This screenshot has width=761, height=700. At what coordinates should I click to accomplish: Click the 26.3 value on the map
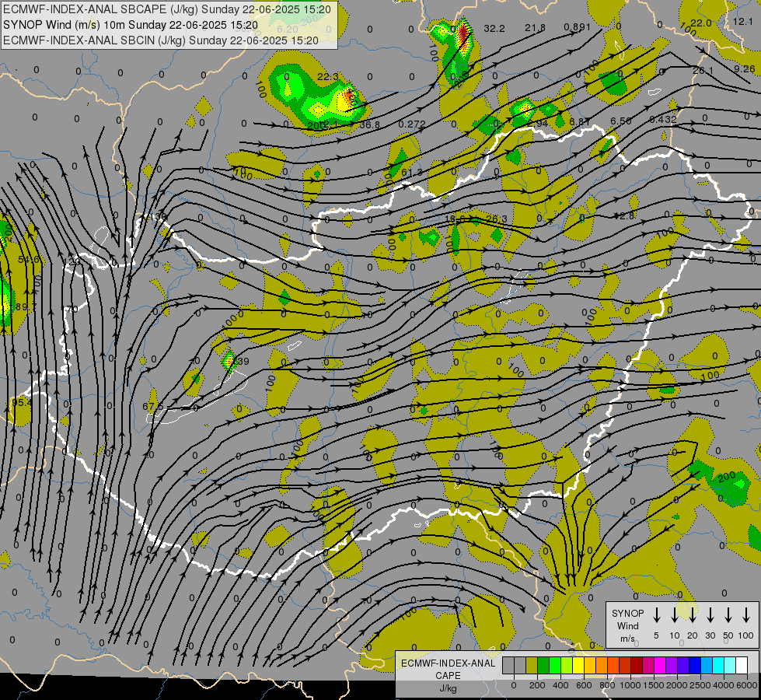point(497,219)
